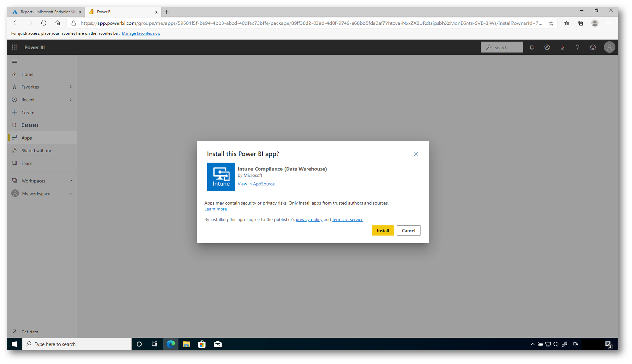
Task: Open the View in AppSource link
Action: (256, 184)
